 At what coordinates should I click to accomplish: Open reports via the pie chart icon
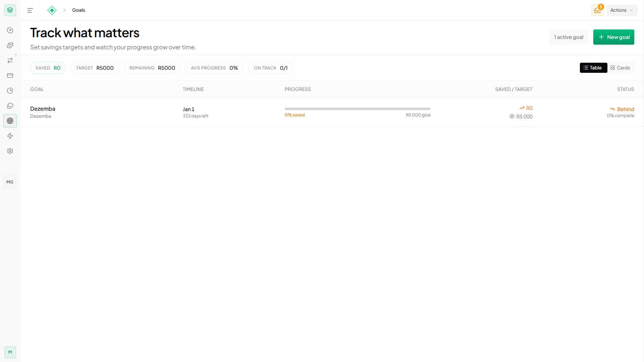click(x=10, y=91)
